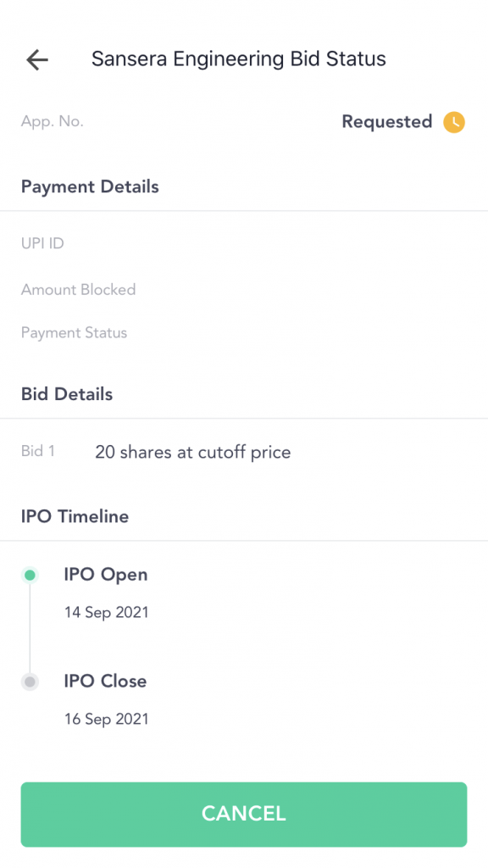Click the IPO Close label
Viewport: 488px width, 868px height.
[105, 681]
